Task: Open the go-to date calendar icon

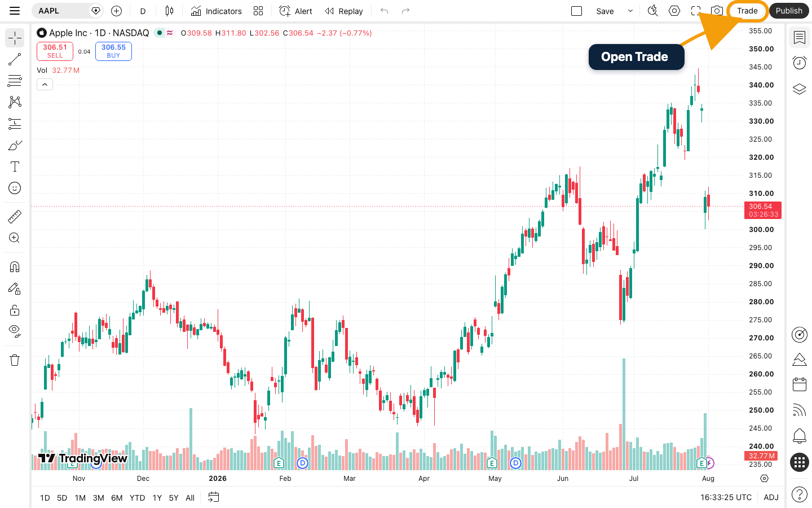Action: (x=213, y=497)
